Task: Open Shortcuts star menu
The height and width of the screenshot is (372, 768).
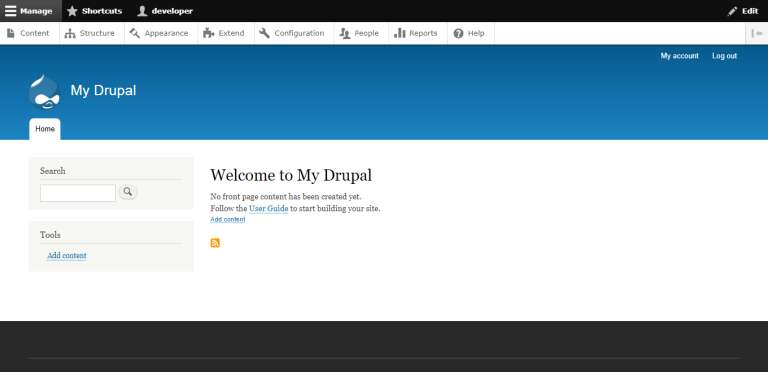Action: [95, 11]
